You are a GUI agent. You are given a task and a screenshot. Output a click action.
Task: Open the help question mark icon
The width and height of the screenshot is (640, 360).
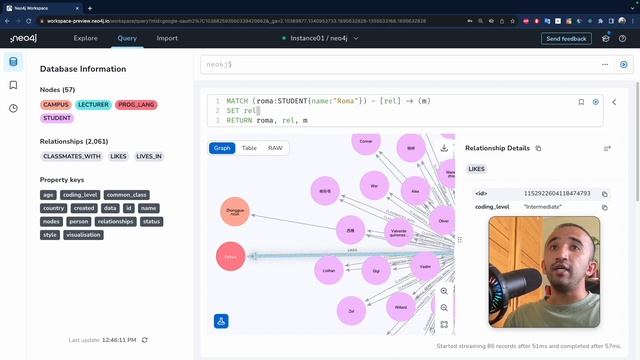pos(622,38)
